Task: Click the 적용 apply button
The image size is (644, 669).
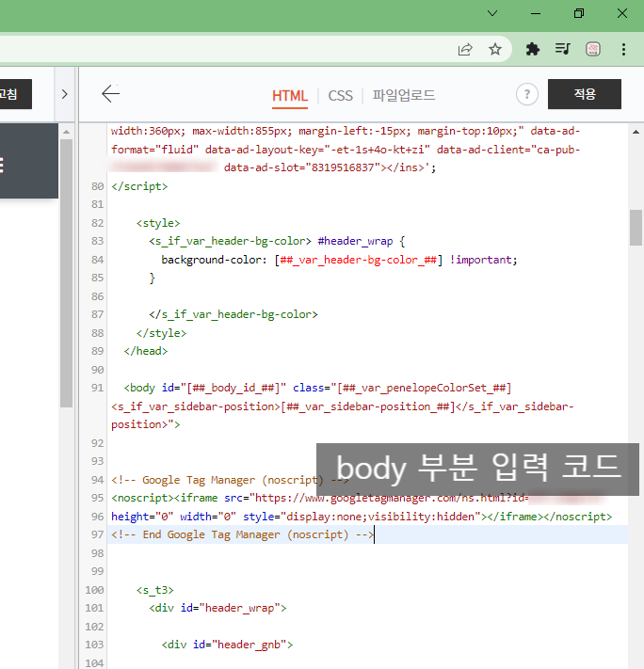Action: click(x=584, y=94)
